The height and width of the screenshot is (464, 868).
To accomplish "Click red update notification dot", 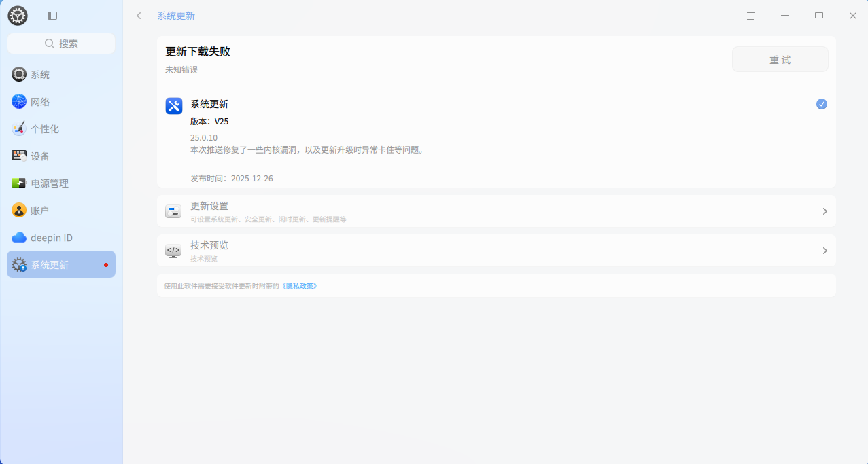I will [106, 265].
